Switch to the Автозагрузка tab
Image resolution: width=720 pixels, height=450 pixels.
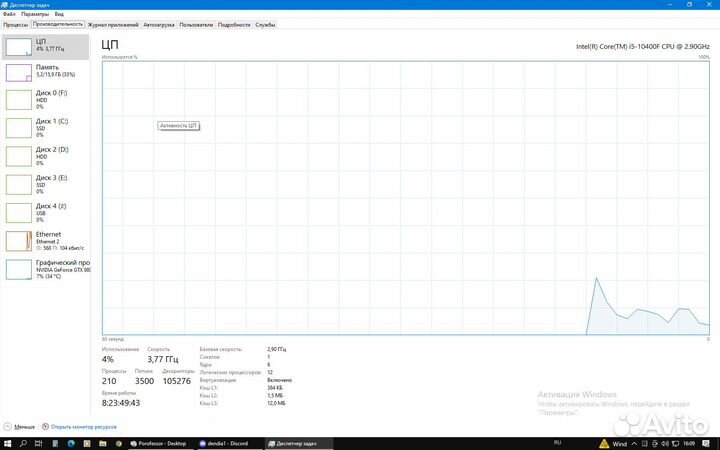159,25
